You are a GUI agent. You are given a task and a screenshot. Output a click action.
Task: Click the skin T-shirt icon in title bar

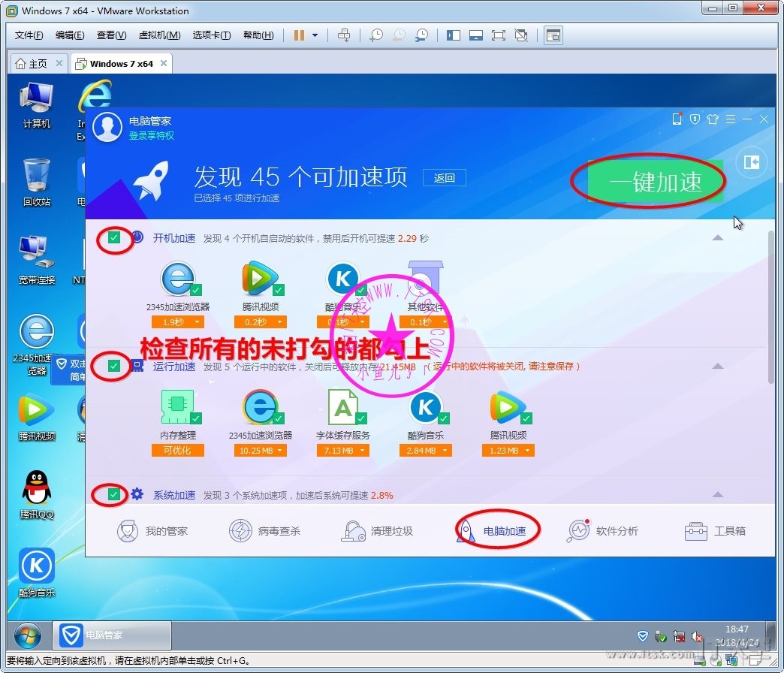point(713,119)
